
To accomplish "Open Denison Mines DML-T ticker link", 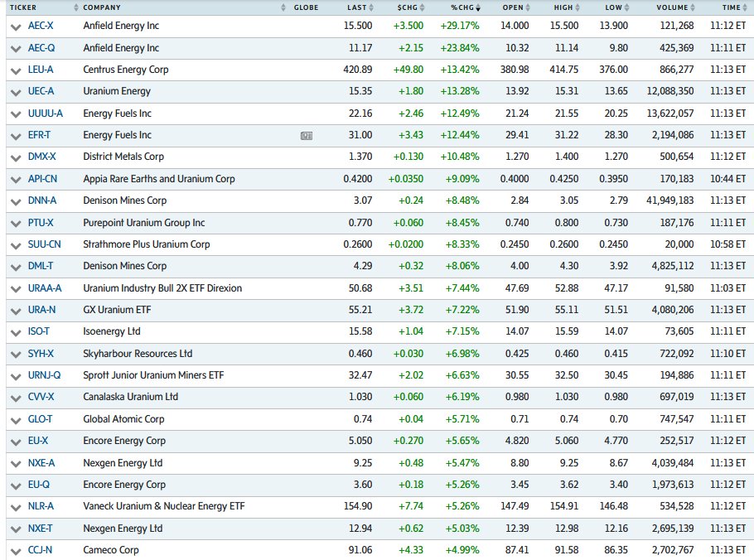I will [x=39, y=266].
